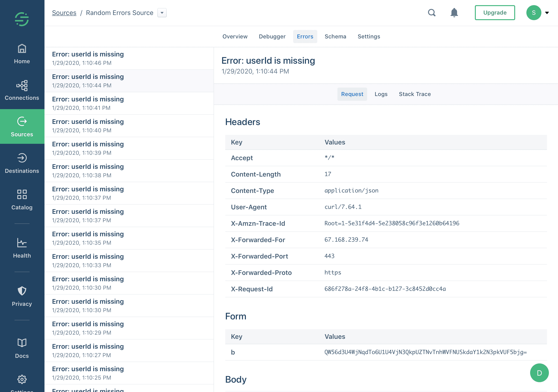Open the green profile avatar menu
The height and width of the screenshot is (392, 558).
click(534, 13)
